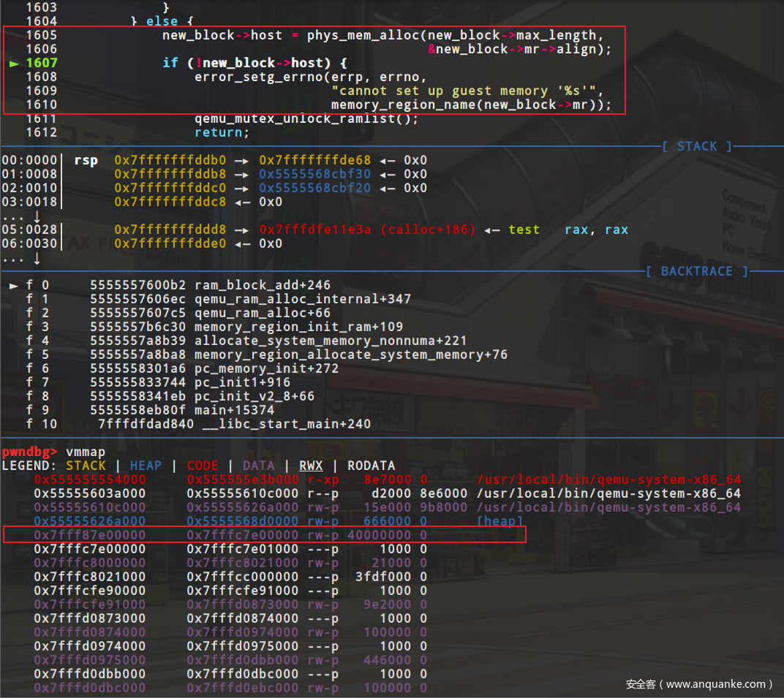
Task: Open the www.anquanke.com watermark link
Action: tap(699, 684)
